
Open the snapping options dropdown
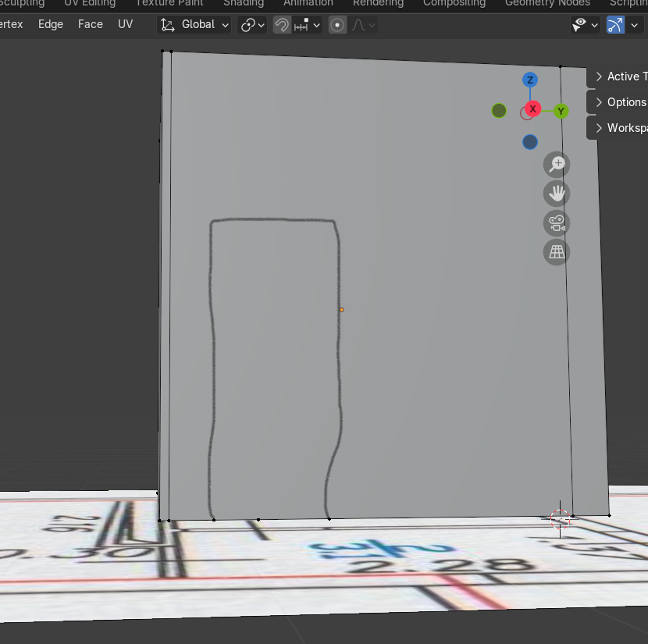(x=308, y=25)
